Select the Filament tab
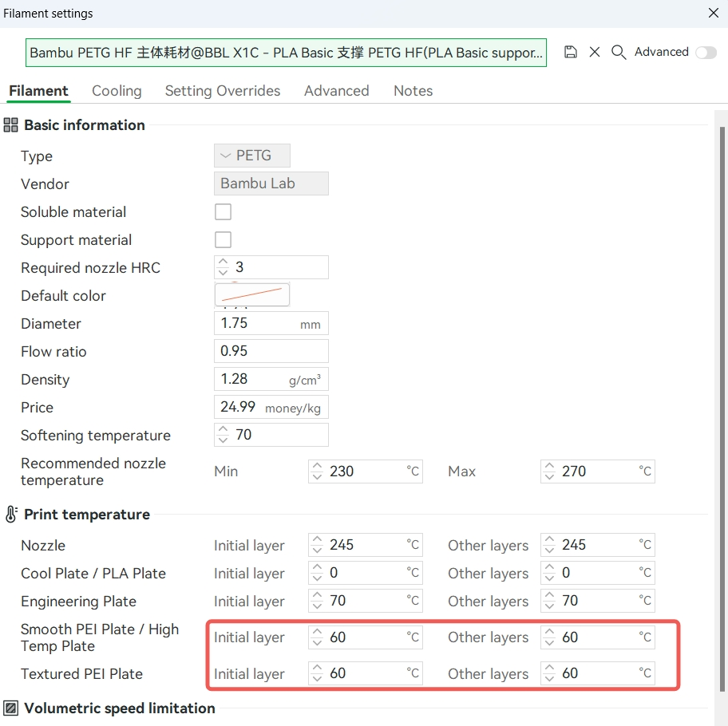This screenshot has width=728, height=726. pyautogui.click(x=38, y=90)
